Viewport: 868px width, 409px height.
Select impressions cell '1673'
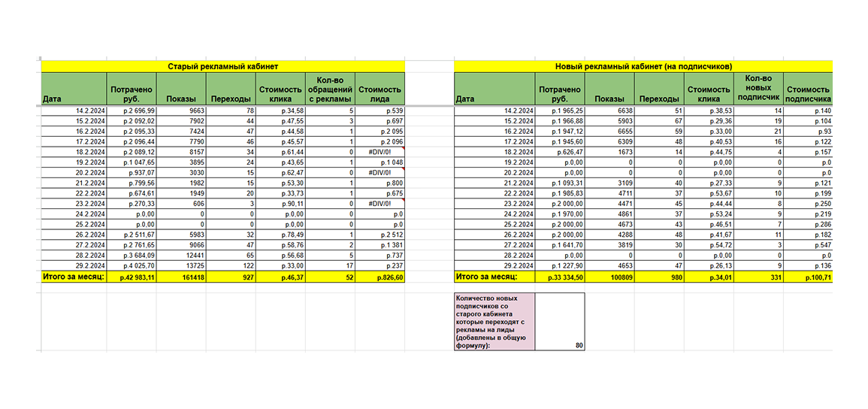coord(609,151)
